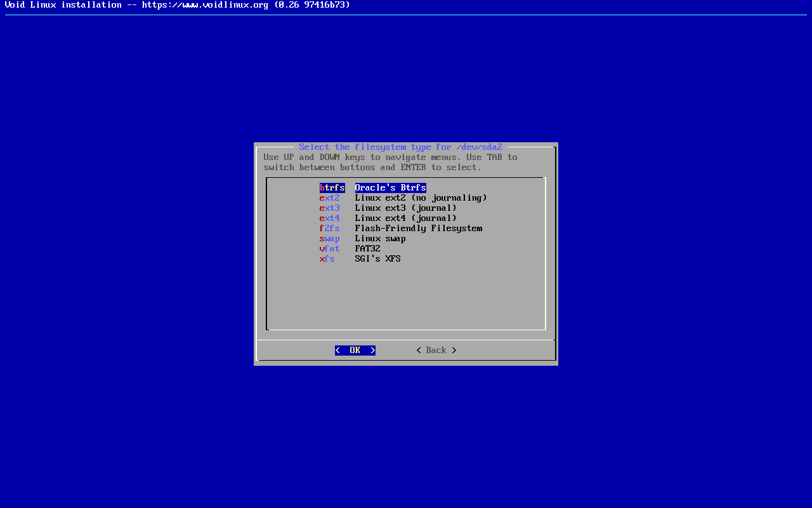Click the dialog title for /dev/sda2

click(400, 147)
